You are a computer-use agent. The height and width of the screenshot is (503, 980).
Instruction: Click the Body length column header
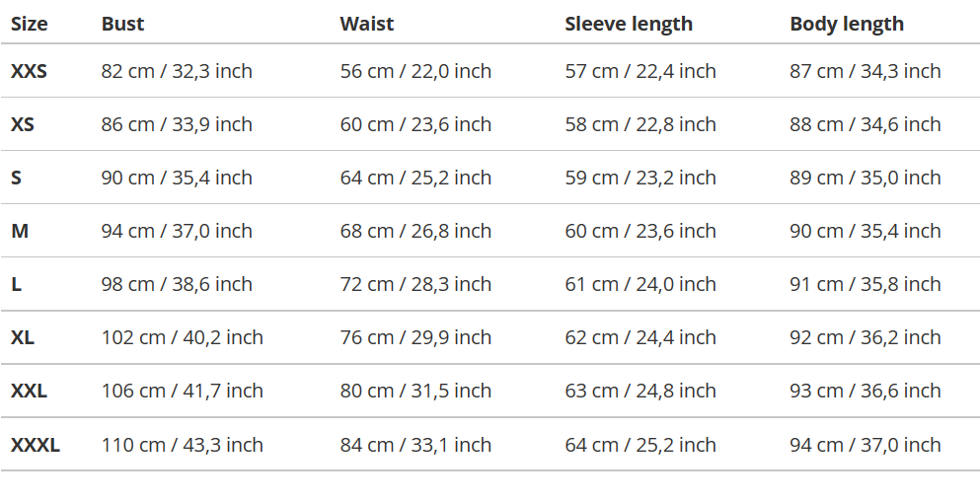click(846, 24)
